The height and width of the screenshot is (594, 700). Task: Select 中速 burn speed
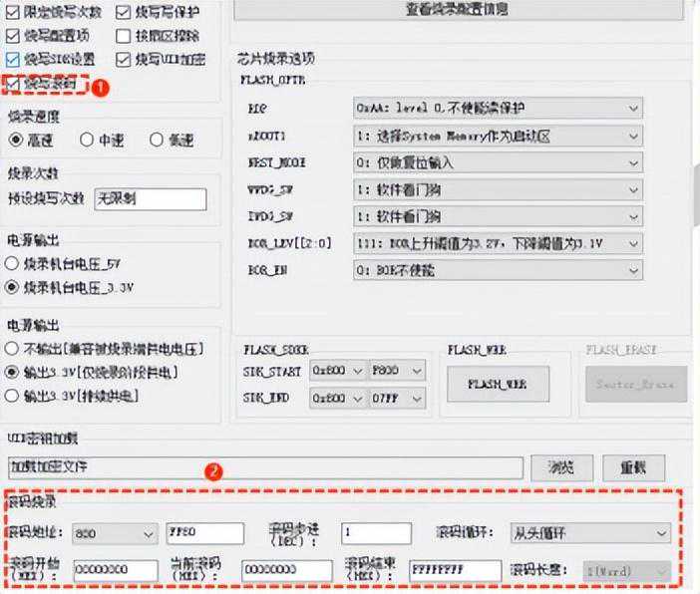(x=87, y=140)
